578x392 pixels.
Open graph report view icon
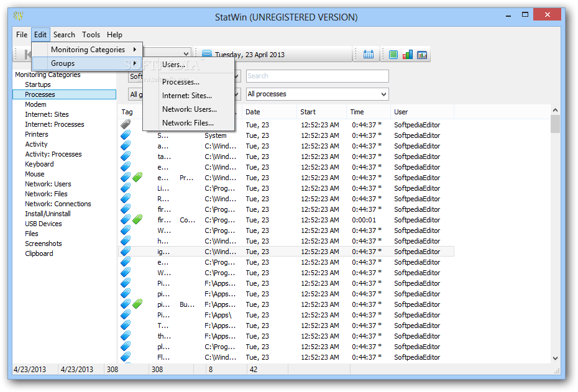point(422,55)
